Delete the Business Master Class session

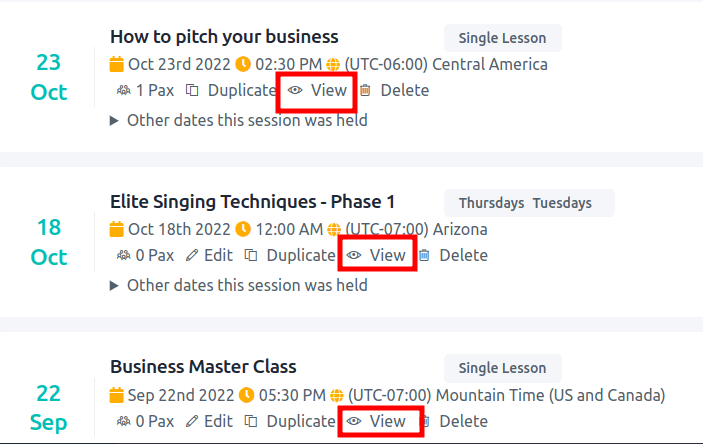tap(453, 422)
